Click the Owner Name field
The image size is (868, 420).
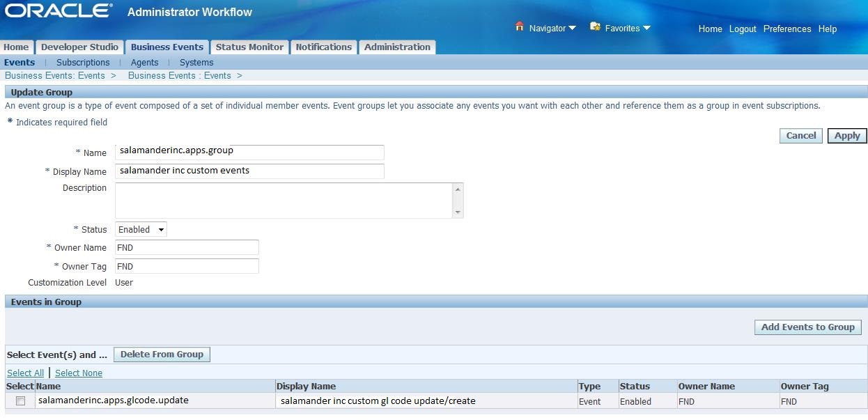187,247
